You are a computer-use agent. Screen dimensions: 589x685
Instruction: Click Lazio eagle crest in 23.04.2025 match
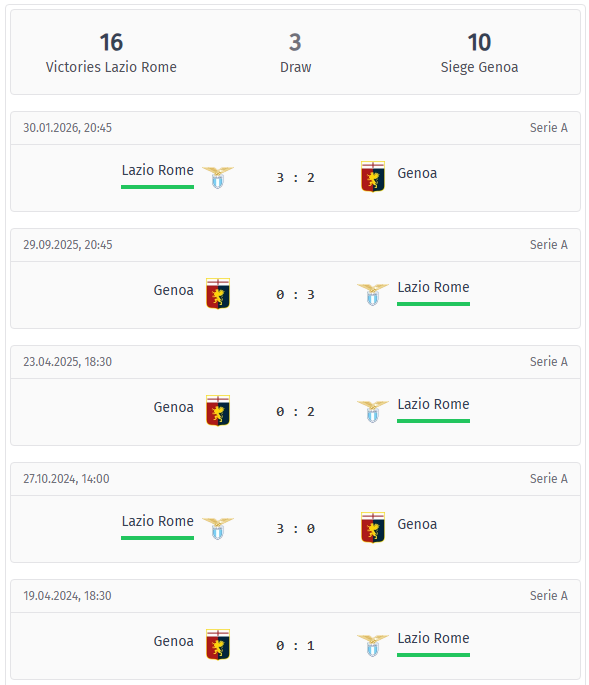point(373,411)
